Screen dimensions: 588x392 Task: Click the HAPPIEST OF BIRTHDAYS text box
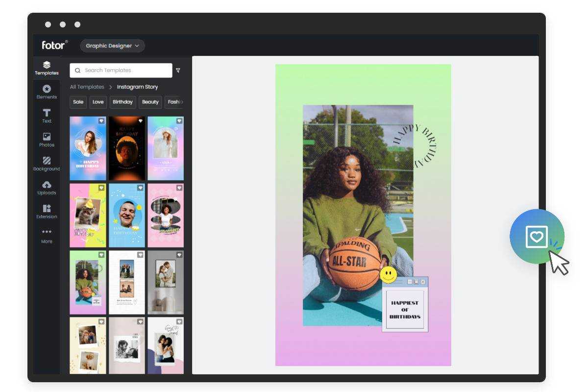coord(405,310)
